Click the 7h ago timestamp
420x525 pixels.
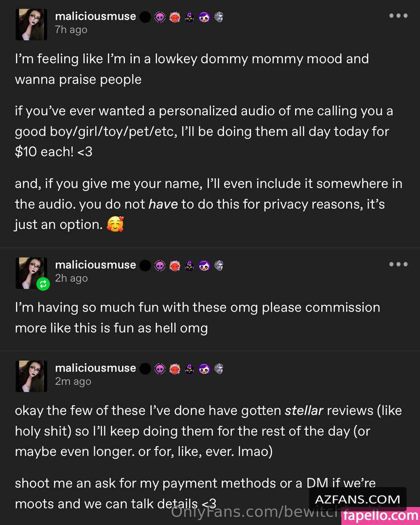point(71,30)
